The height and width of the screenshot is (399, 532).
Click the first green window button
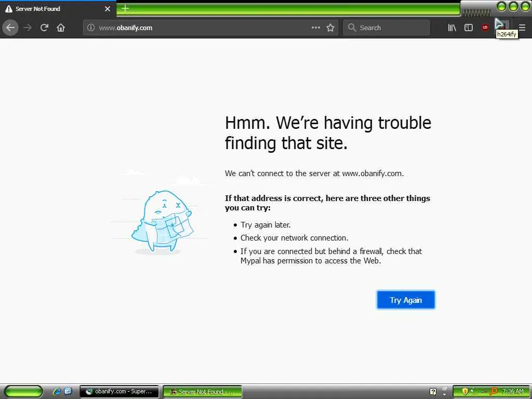(x=501, y=6)
